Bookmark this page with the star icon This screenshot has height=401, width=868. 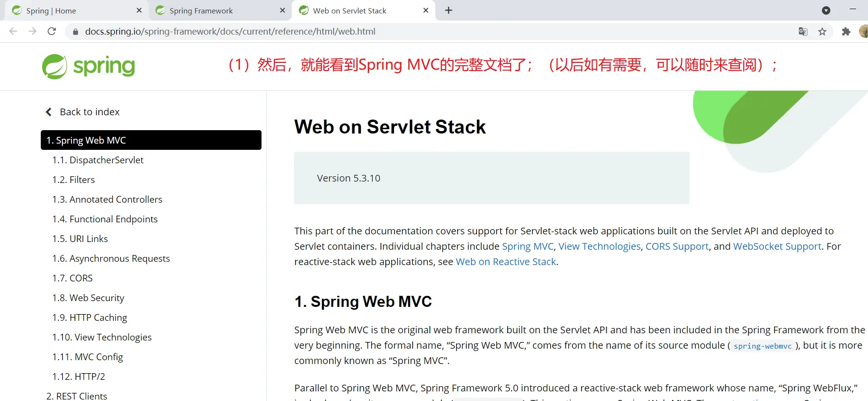[822, 32]
